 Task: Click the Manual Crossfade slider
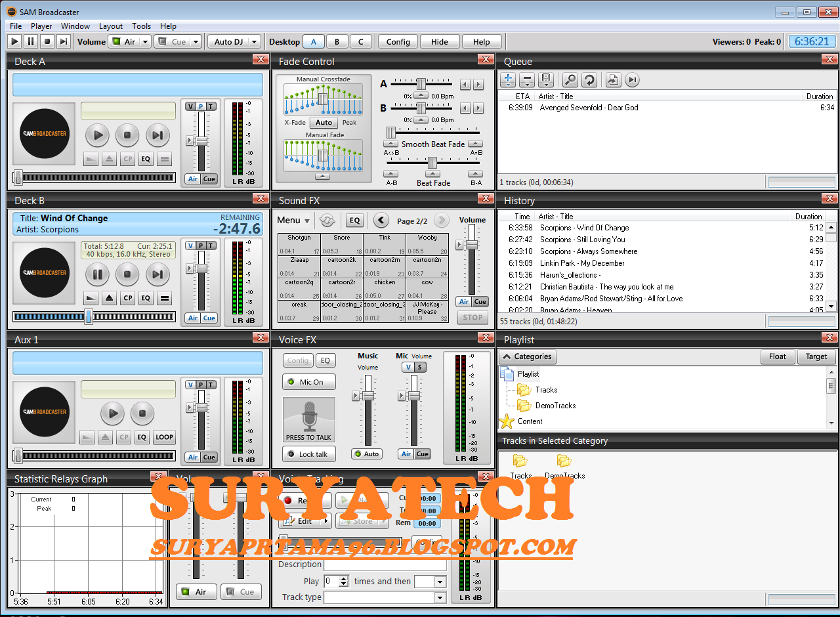pos(322,99)
